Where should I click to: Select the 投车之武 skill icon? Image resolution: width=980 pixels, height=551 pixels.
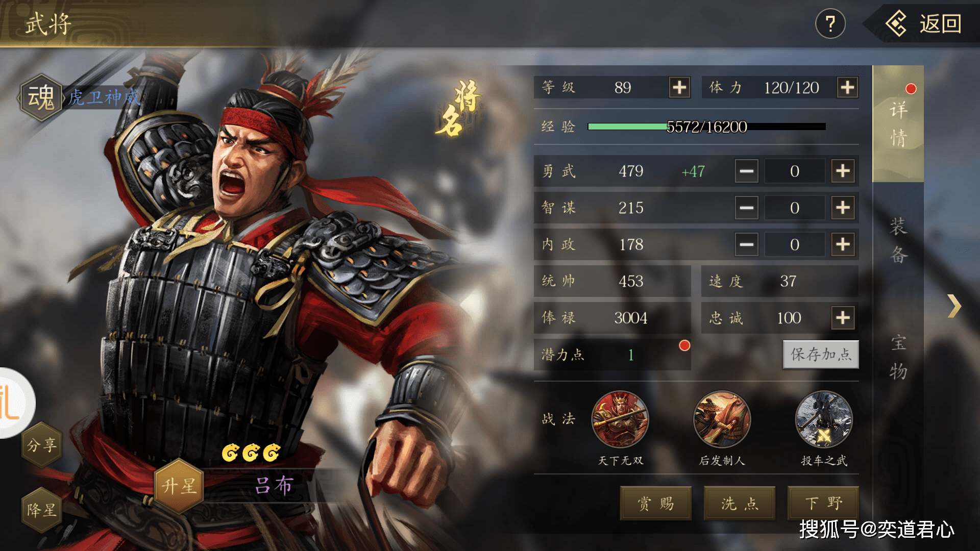(824, 419)
